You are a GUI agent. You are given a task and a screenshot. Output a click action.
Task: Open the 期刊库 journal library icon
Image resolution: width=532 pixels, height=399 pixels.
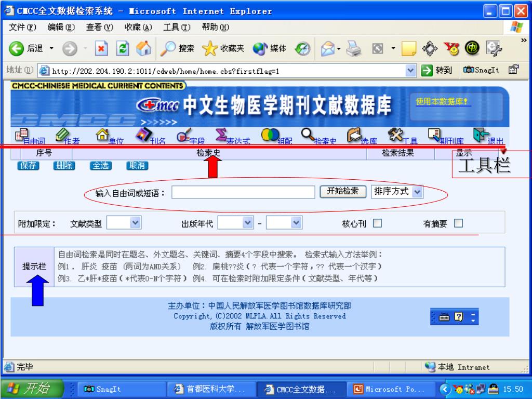445,137
